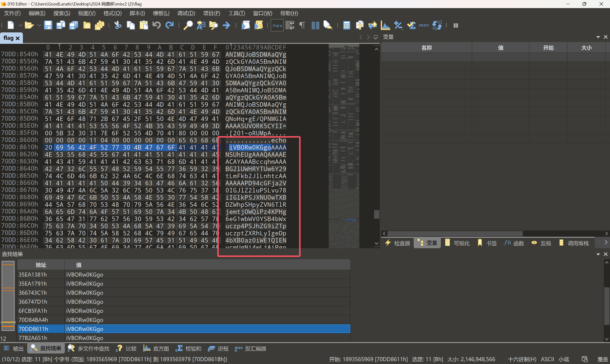The height and width of the screenshot is (364, 610).
Task: Click the Find magnifier toolbar icon
Action: pos(188,25)
